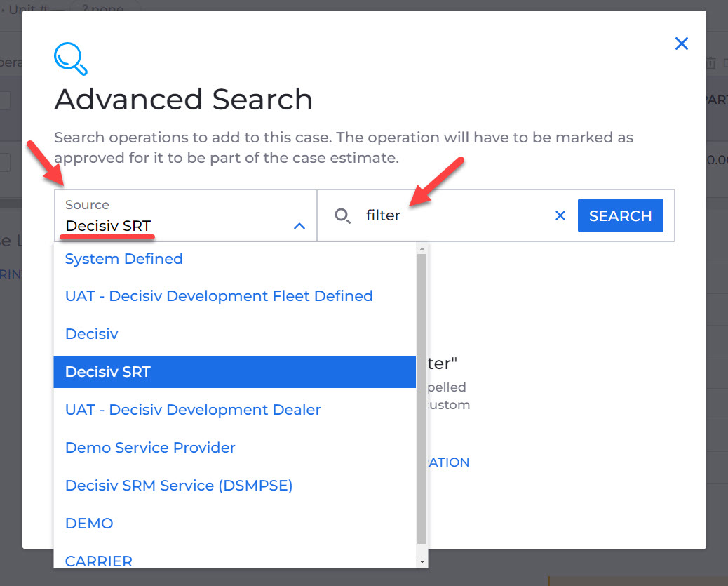Choose UAT - Decisiv Development Dealer
The height and width of the screenshot is (586, 728).
coord(234,410)
